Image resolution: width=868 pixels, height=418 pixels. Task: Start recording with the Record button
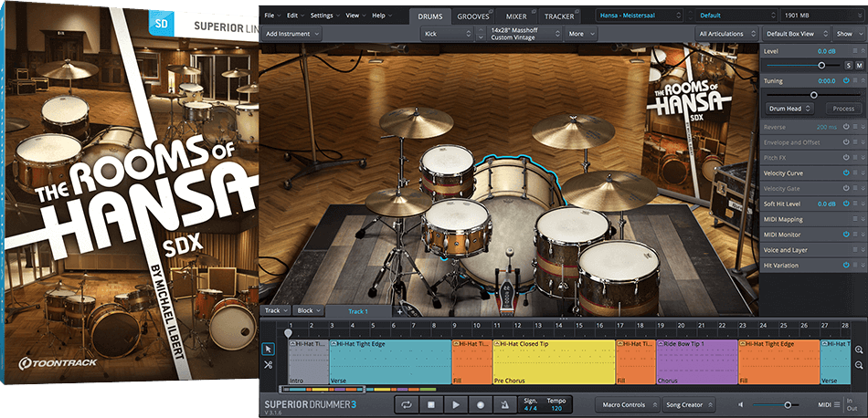pos(480,404)
